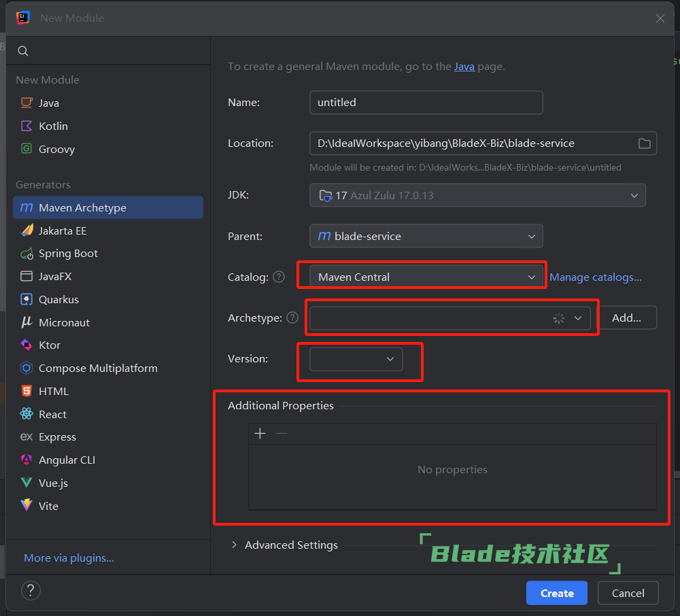
Task: Open Manage catalogs link
Action: 596,277
